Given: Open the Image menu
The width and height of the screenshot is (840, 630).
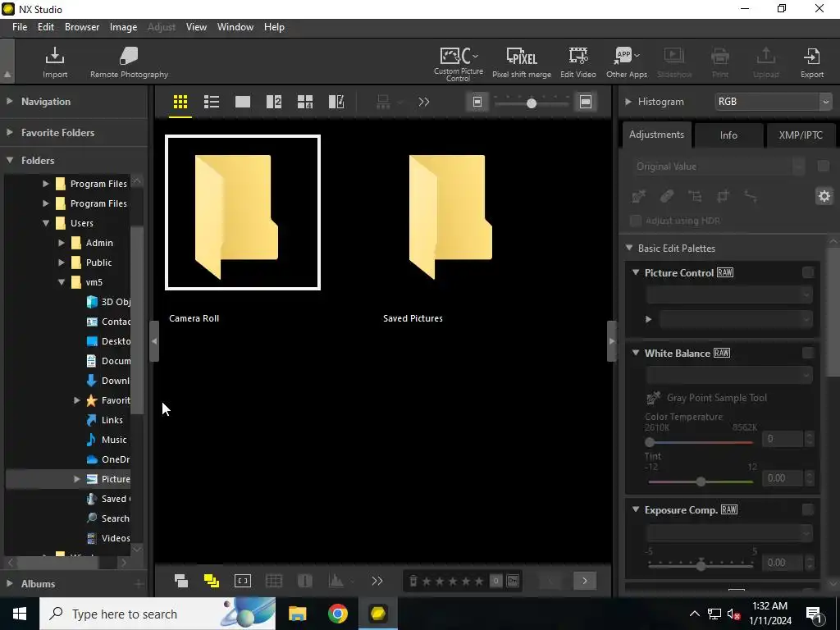Looking at the screenshot, I should (123, 27).
